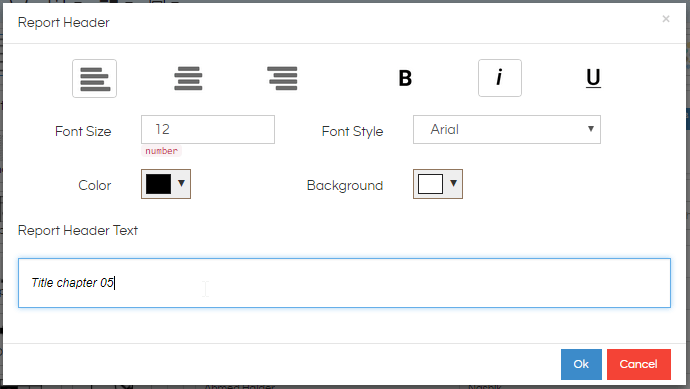The width and height of the screenshot is (690, 389).
Task: Click the Report Header dialog title
Action: pyautogui.click(x=63, y=22)
